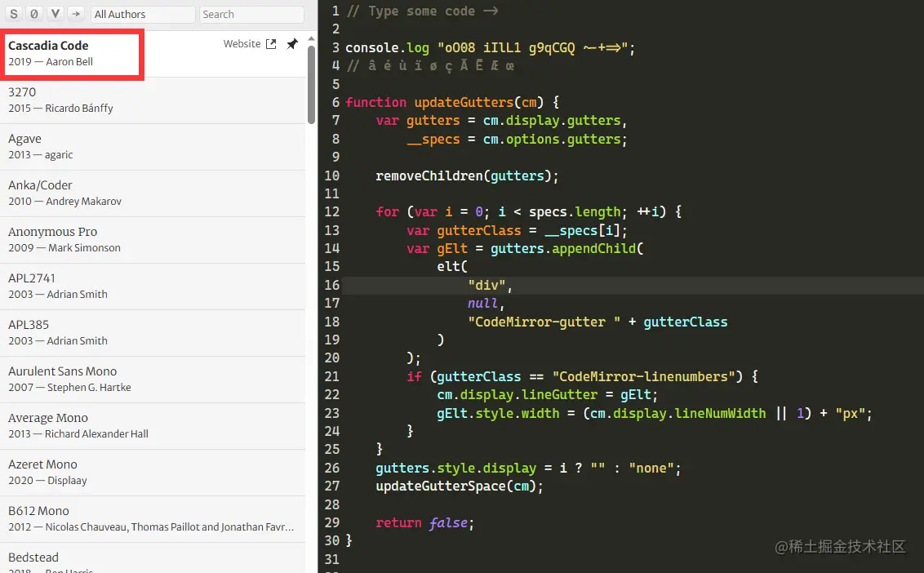Choose the Anonymous Pro font entry

tap(153, 240)
